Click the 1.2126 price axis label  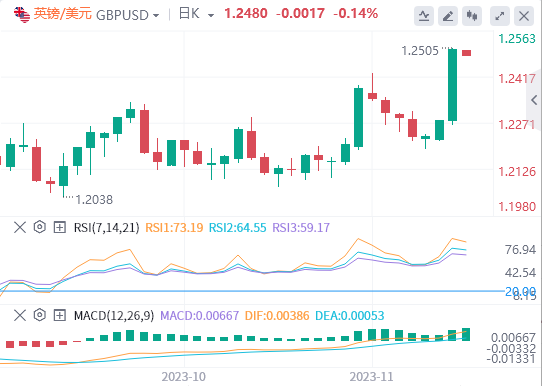pyautogui.click(x=517, y=171)
